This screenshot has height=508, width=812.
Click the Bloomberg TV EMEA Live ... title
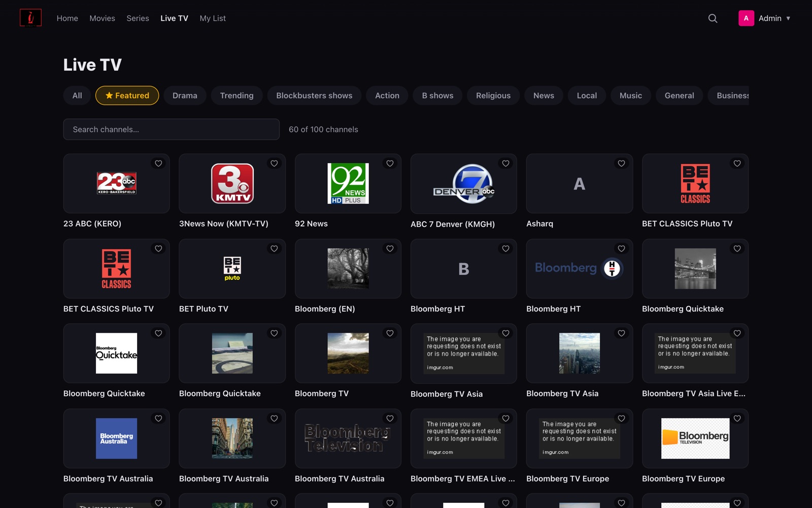(x=463, y=479)
